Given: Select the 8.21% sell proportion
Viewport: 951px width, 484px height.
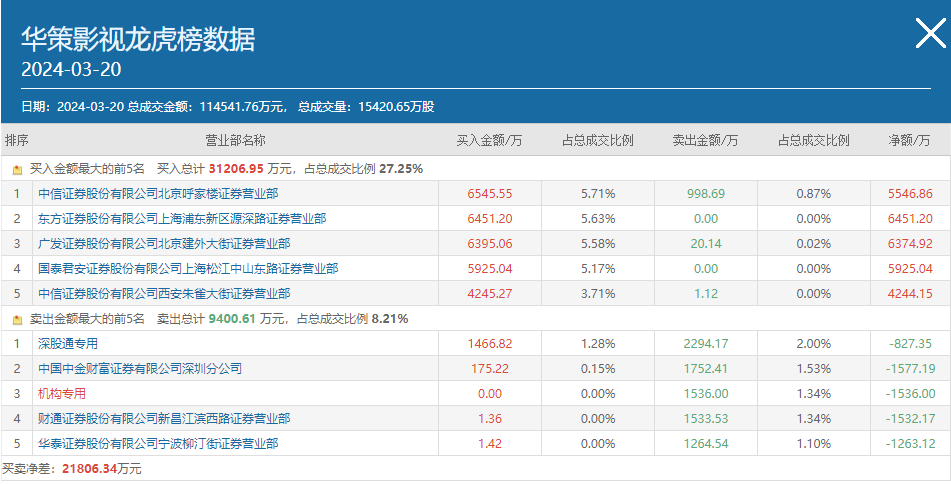Looking at the screenshot, I should tap(390, 318).
